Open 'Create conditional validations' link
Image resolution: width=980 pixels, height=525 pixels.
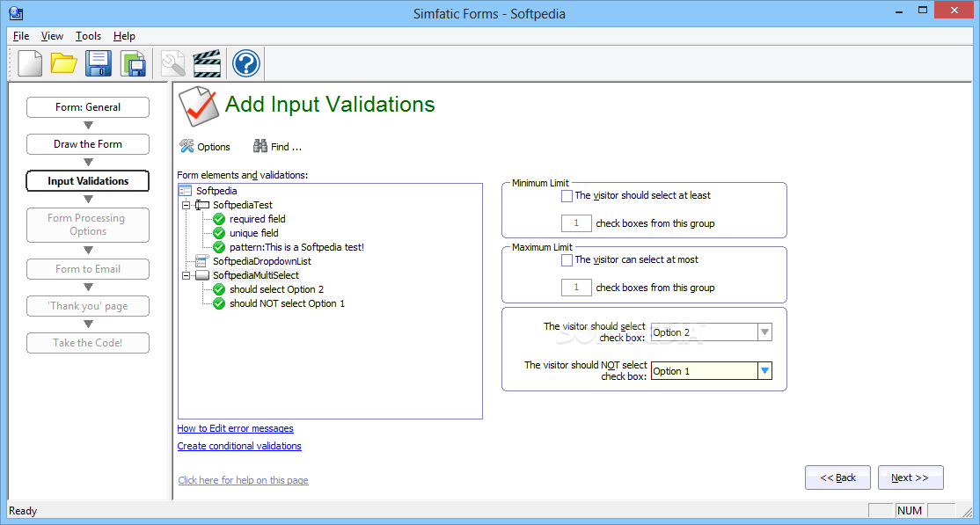(239, 446)
